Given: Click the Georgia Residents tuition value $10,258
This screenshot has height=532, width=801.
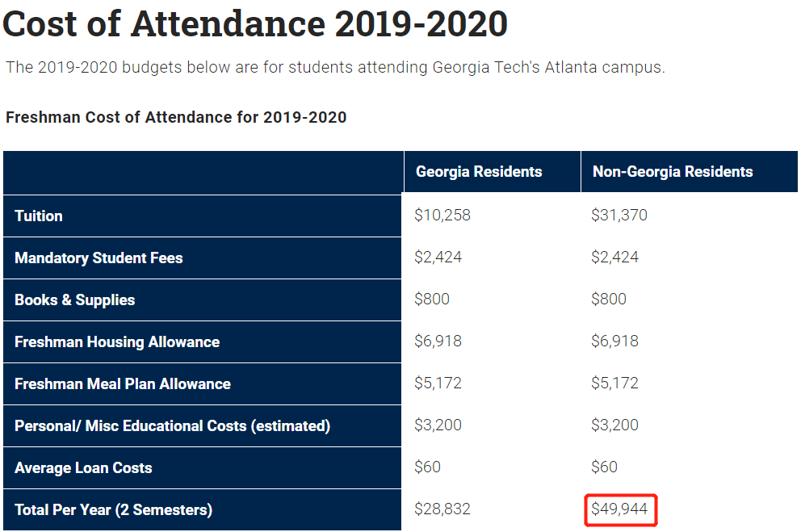Looking at the screenshot, I should (x=442, y=216).
